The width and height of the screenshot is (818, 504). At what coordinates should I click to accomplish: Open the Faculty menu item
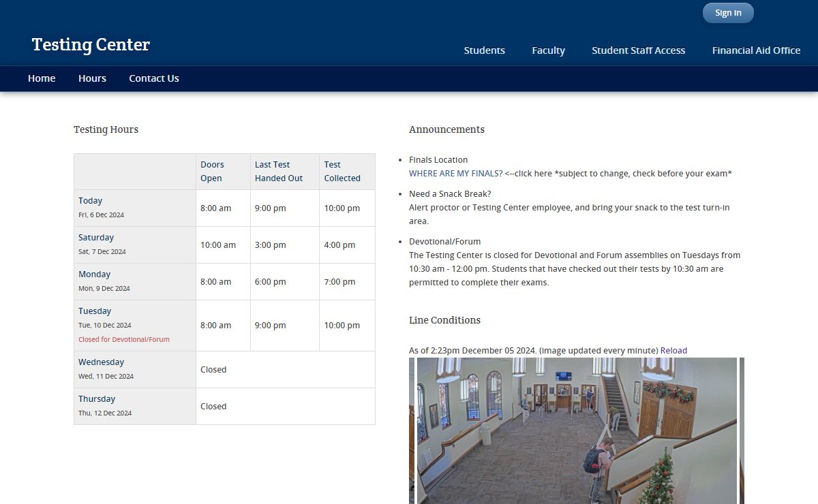(x=548, y=50)
